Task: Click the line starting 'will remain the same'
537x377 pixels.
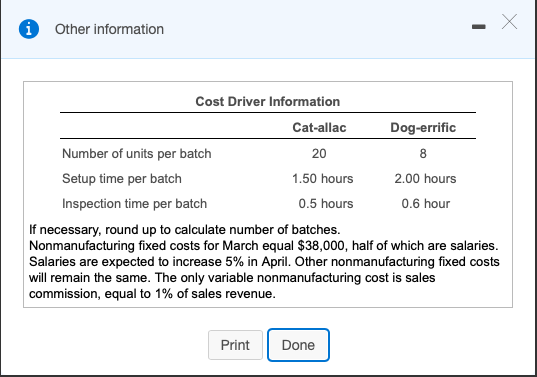Action: click(232, 278)
